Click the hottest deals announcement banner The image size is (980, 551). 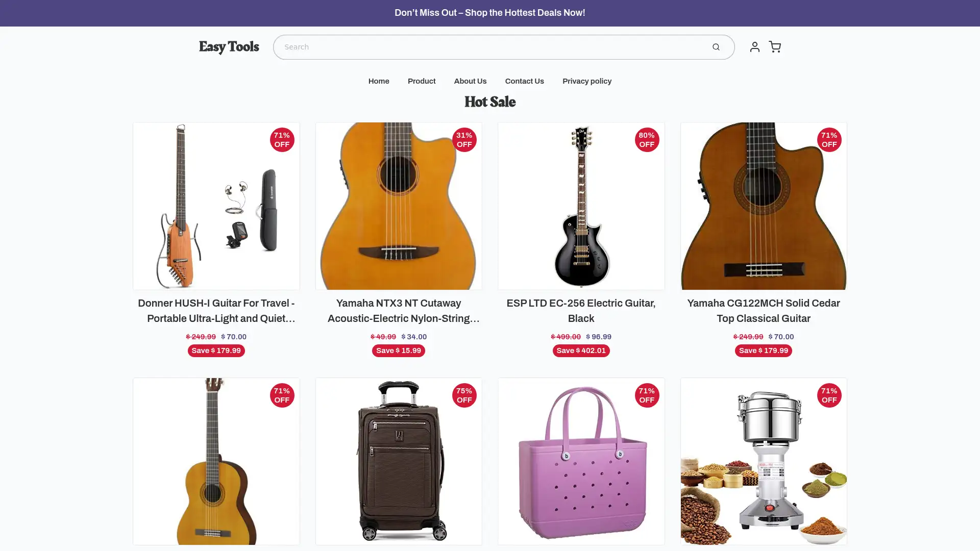pyautogui.click(x=489, y=13)
